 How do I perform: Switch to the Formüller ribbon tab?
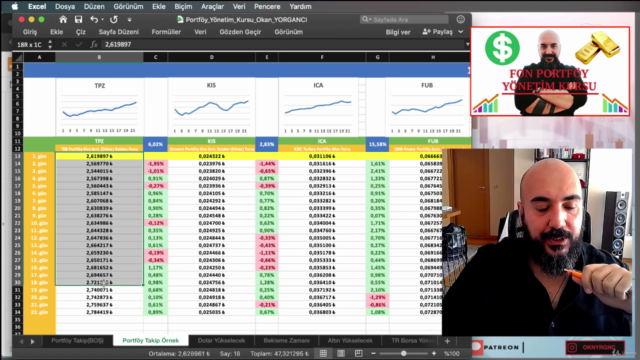point(166,32)
